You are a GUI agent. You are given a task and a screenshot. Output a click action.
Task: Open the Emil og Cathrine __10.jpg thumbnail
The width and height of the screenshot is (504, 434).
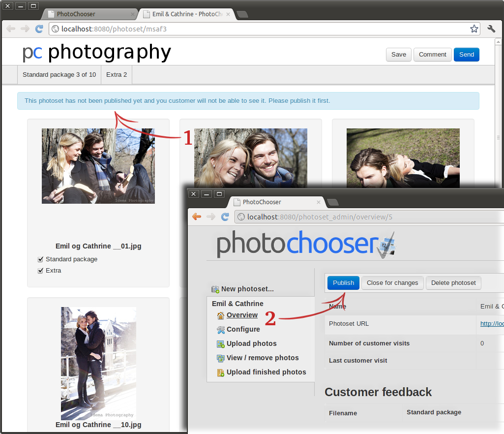[98, 363]
